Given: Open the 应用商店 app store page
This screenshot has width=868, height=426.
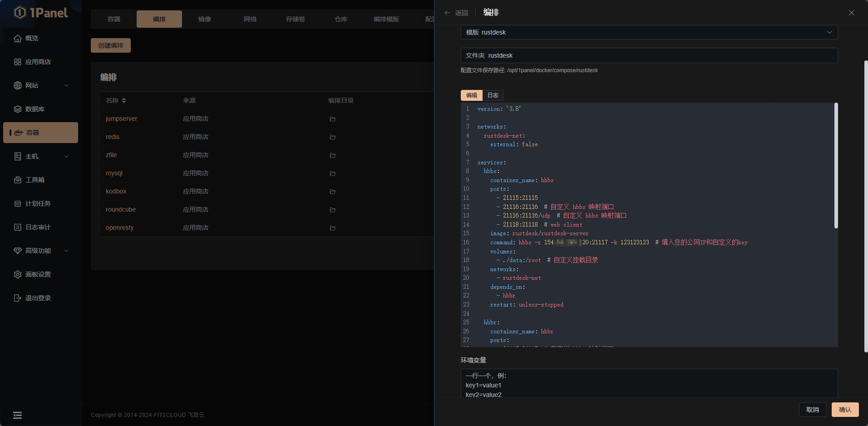Looking at the screenshot, I should click(x=38, y=62).
